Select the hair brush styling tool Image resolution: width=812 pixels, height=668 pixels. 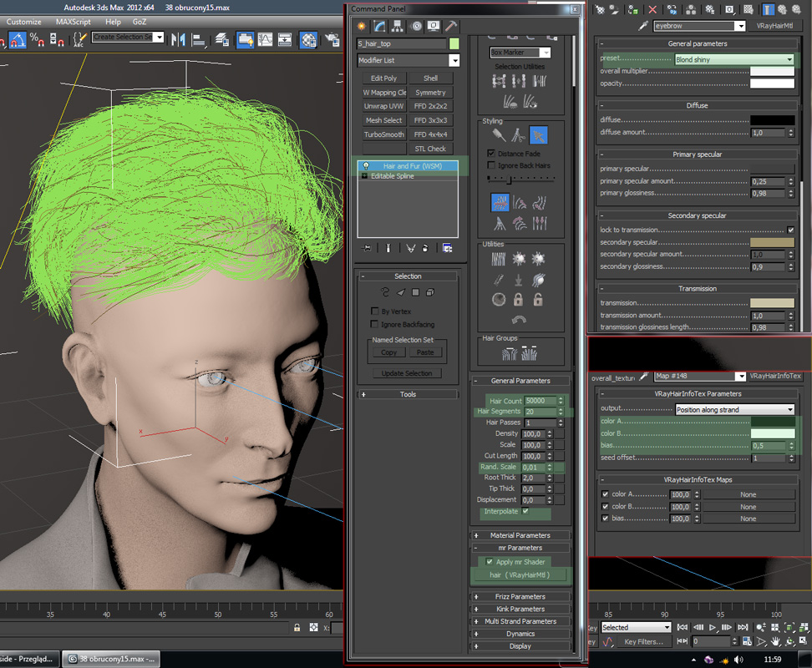tap(499, 135)
